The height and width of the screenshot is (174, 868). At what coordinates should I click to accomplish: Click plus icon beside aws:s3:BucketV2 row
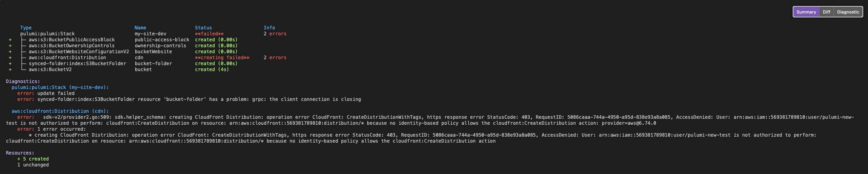tap(10, 70)
